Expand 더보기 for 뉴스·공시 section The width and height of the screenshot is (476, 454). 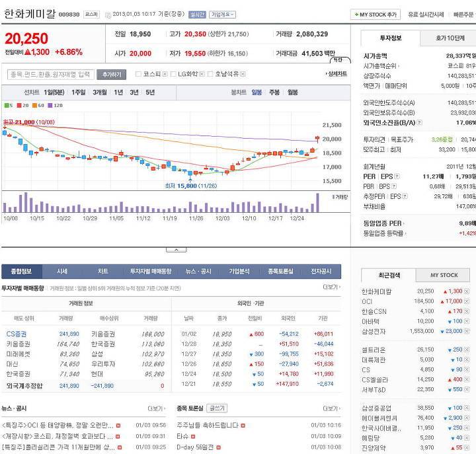pos(156,408)
